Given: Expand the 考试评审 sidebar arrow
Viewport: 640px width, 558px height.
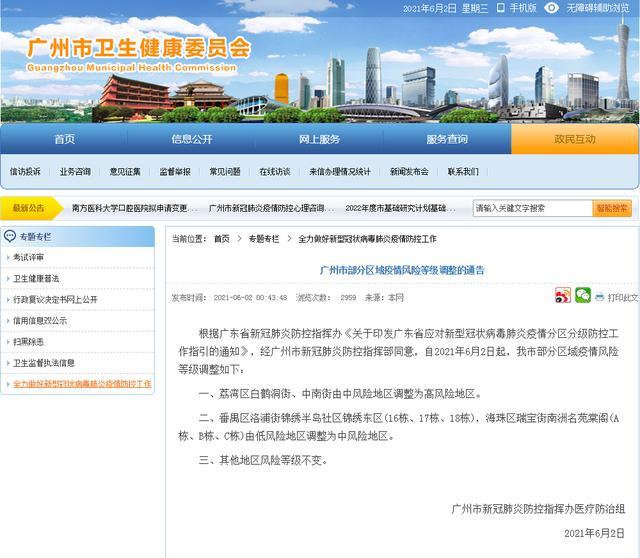Looking at the screenshot, I should coord(7,257).
